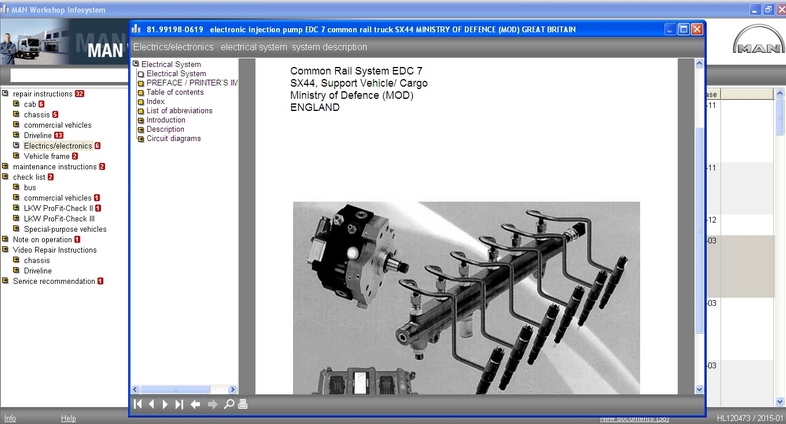Viewport: 786px width, 424px height.
Task: Expand the check list node
Action: (5, 176)
